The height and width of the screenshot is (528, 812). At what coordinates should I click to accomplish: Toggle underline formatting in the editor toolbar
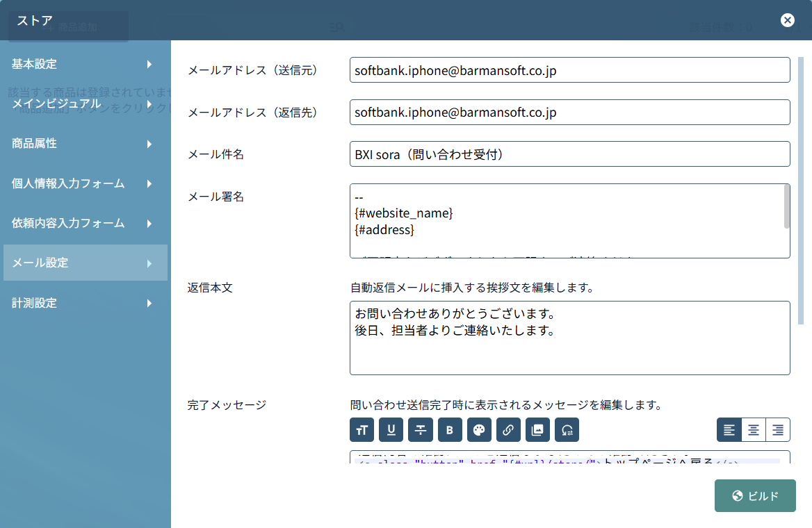(x=391, y=429)
